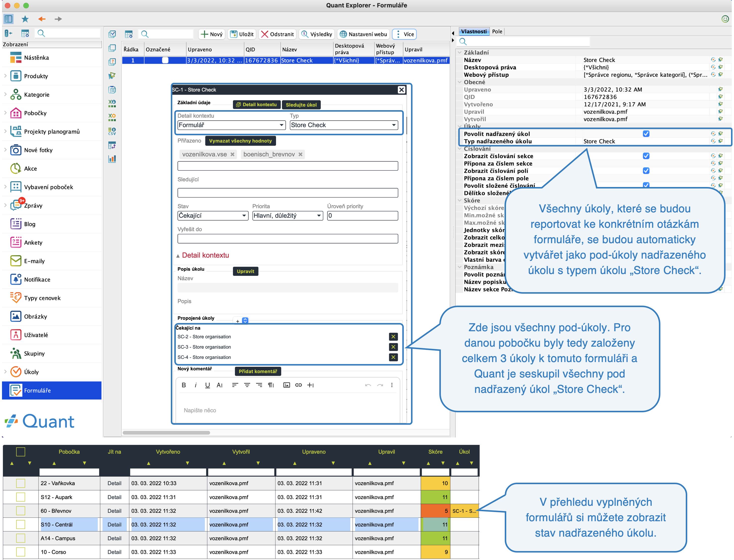Open the Notifikace section

point(37,280)
